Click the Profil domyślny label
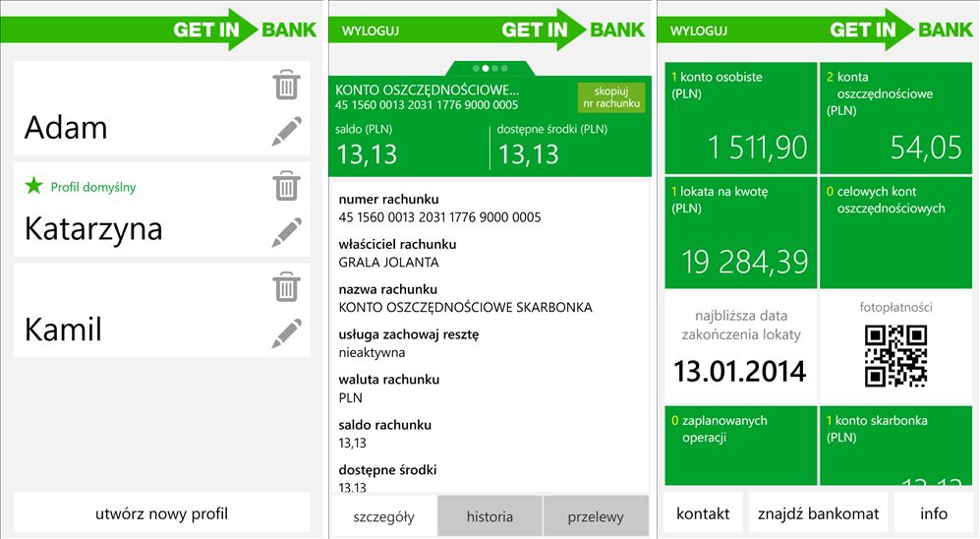This screenshot has width=980, height=539. (93, 187)
